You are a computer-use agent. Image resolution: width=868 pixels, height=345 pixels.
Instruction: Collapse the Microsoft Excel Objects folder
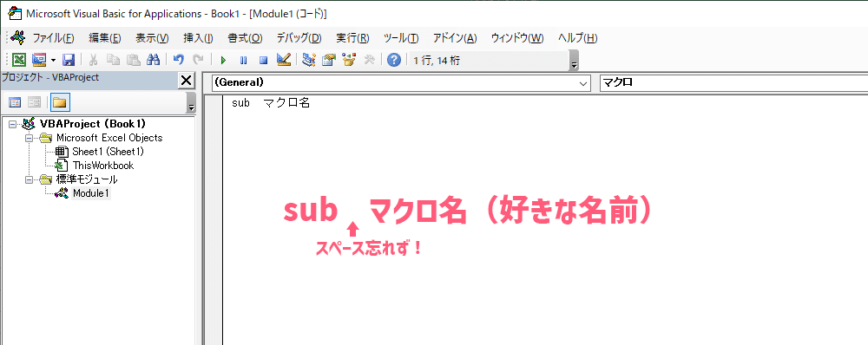29,138
